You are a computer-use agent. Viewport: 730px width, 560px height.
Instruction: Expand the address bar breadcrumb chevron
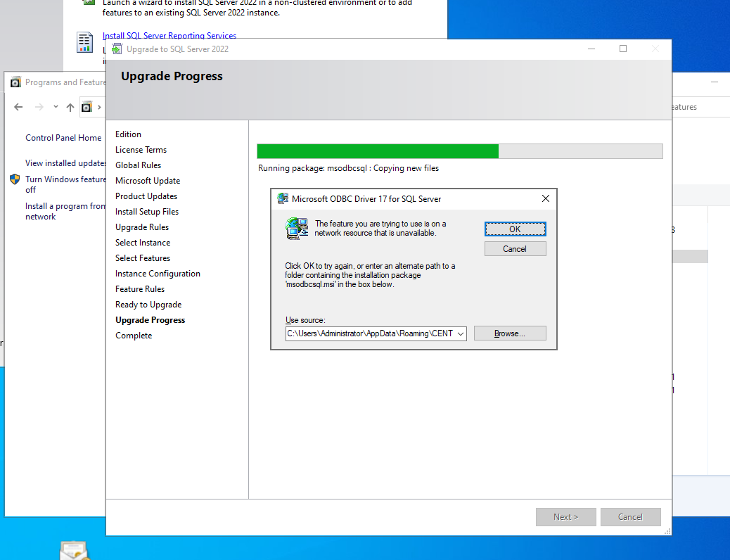click(x=99, y=107)
